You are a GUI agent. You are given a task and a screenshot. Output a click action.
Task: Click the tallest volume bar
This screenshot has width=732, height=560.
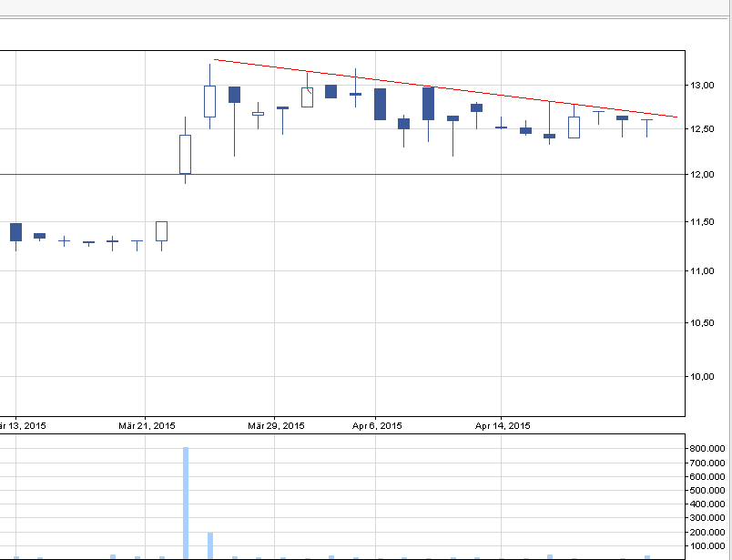(186, 502)
